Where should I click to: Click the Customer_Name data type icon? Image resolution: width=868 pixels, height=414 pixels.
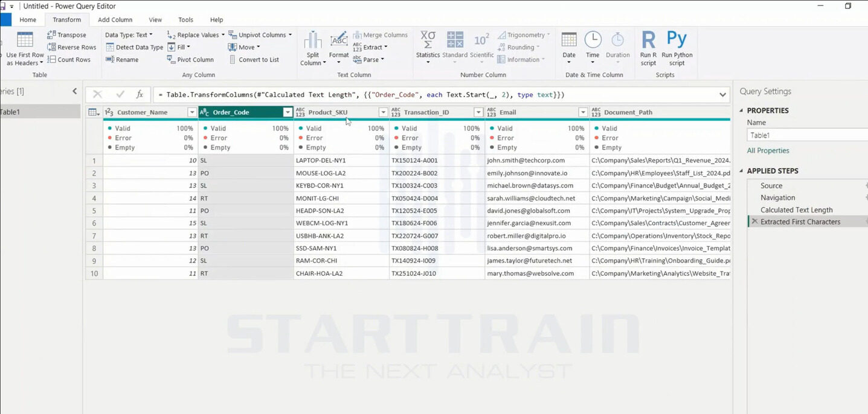pyautogui.click(x=109, y=112)
